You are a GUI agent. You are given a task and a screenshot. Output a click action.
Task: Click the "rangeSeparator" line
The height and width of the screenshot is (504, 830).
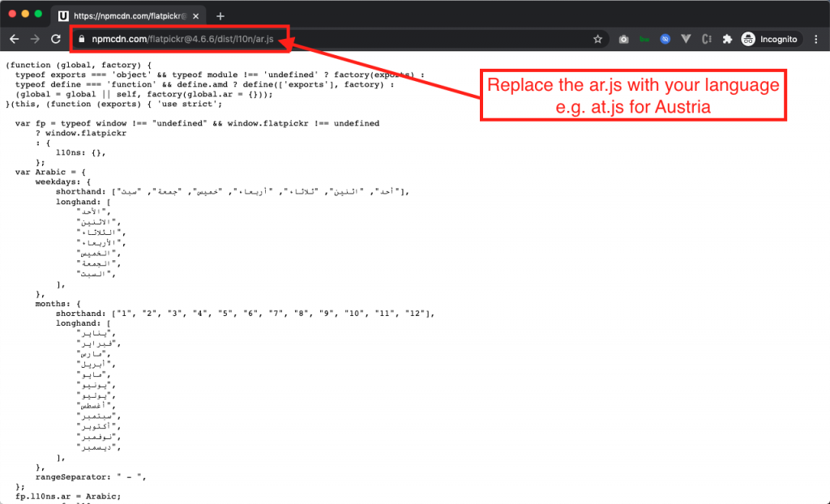(91, 477)
